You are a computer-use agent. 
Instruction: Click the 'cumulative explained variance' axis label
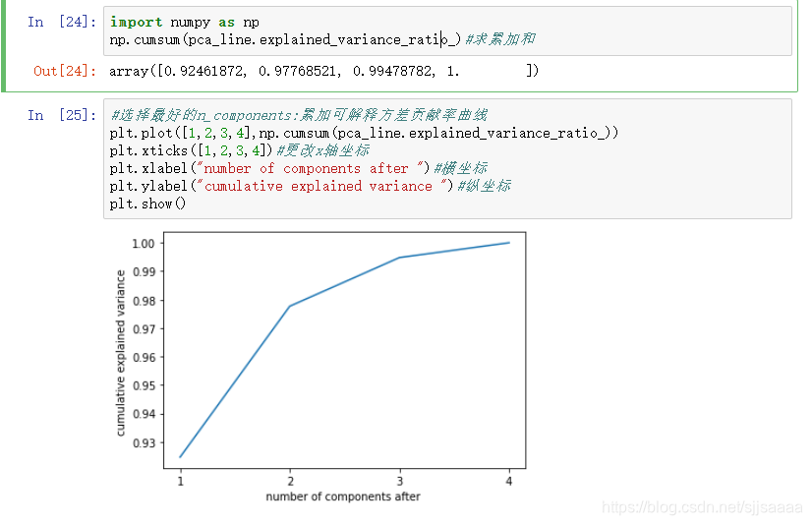pyautogui.click(x=120, y=353)
